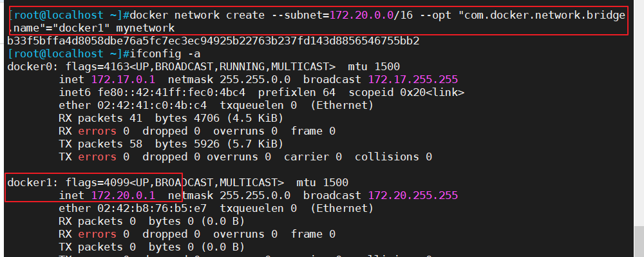Click docker0 inet address 172.17.0.1
644x257 pixels.
(123, 79)
